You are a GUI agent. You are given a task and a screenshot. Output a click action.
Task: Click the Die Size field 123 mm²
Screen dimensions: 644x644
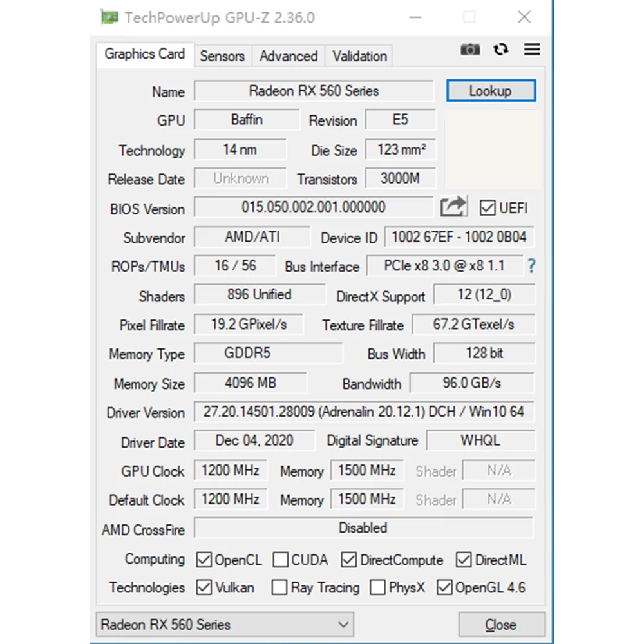pyautogui.click(x=401, y=149)
